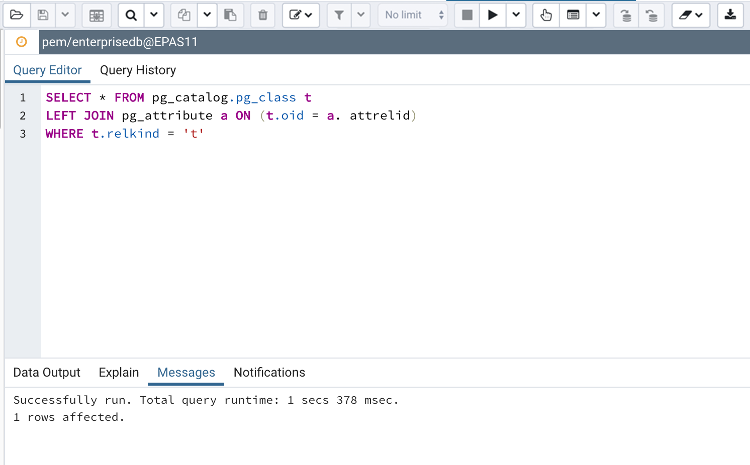The height and width of the screenshot is (465, 750).
Task: Click the 'Successfully run' message line
Action: (x=206, y=400)
